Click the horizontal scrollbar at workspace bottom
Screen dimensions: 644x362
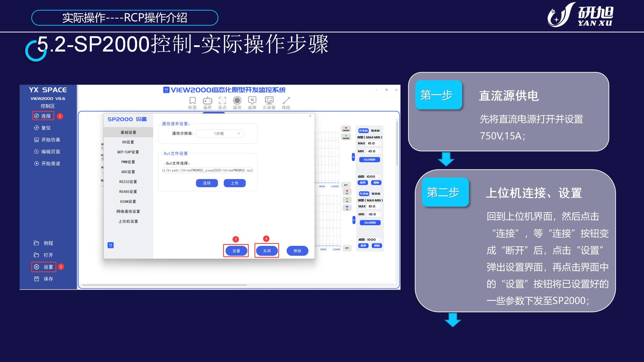(165, 285)
